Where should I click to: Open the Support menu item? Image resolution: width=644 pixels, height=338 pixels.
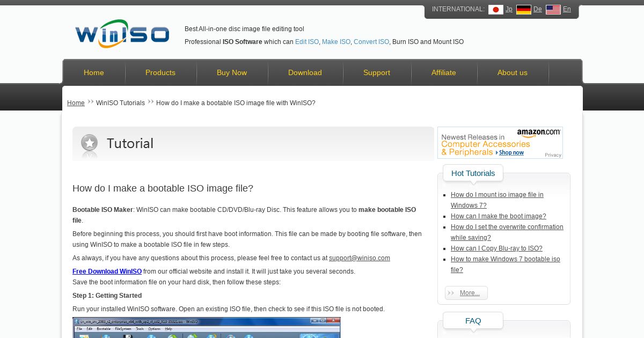click(377, 72)
